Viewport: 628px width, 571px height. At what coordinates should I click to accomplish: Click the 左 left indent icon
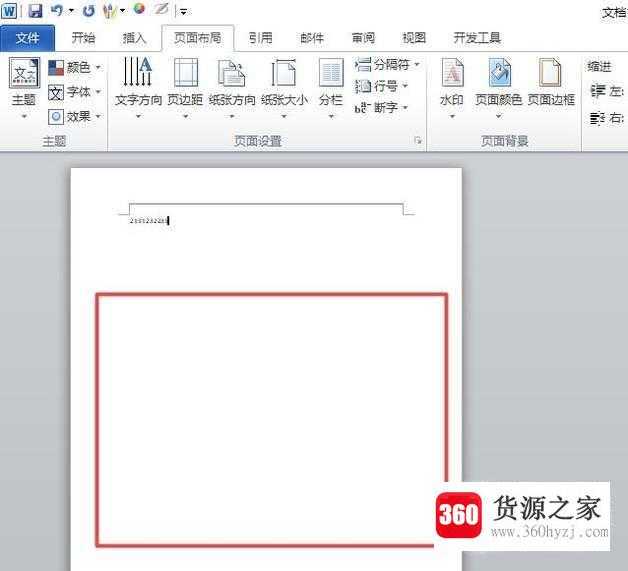coord(598,91)
